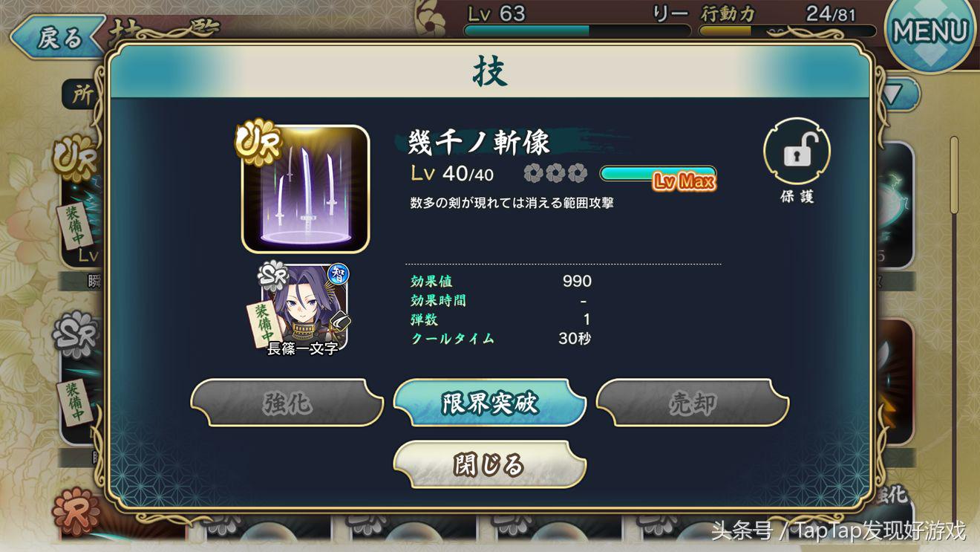Tap the 幾千ノ斬像 skill artwork thumbnail
Viewport: 980px width, 552px height.
(305, 189)
